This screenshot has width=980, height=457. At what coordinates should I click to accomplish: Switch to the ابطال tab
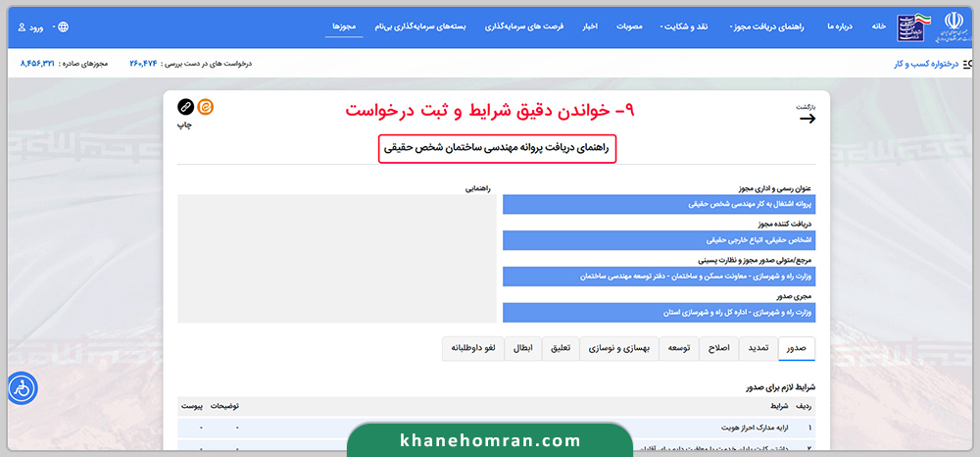coord(523,349)
